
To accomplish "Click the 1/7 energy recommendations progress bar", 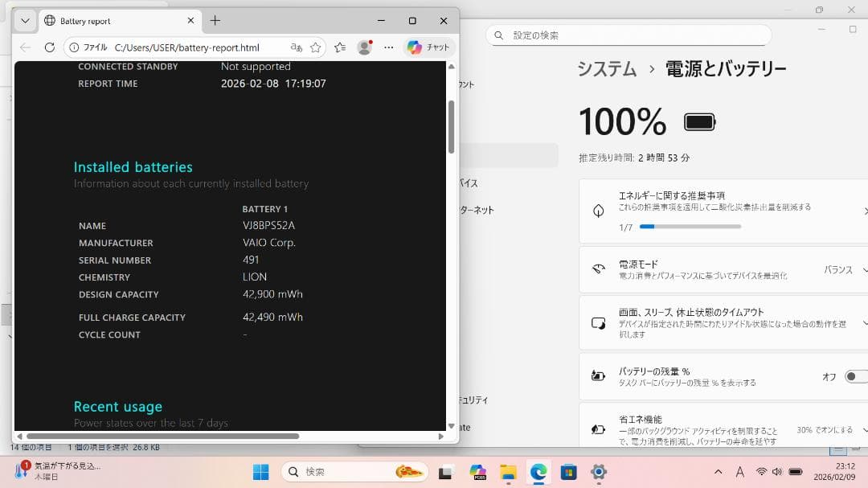I will [x=693, y=226].
